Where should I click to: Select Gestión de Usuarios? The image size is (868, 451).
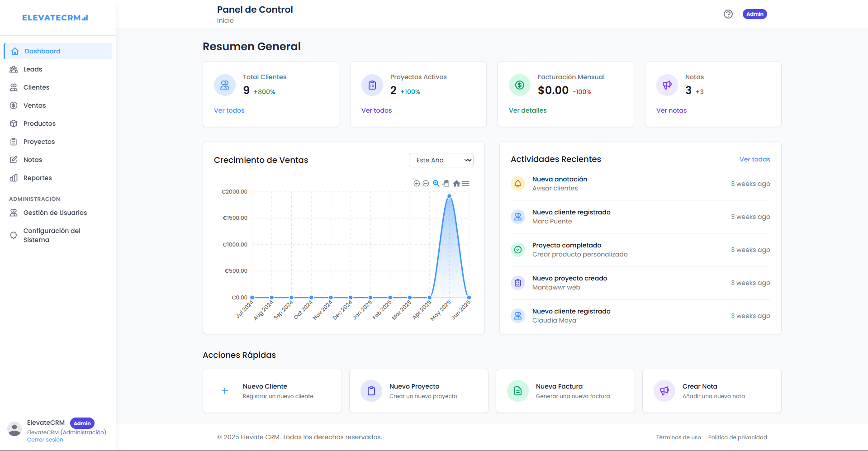click(x=55, y=212)
